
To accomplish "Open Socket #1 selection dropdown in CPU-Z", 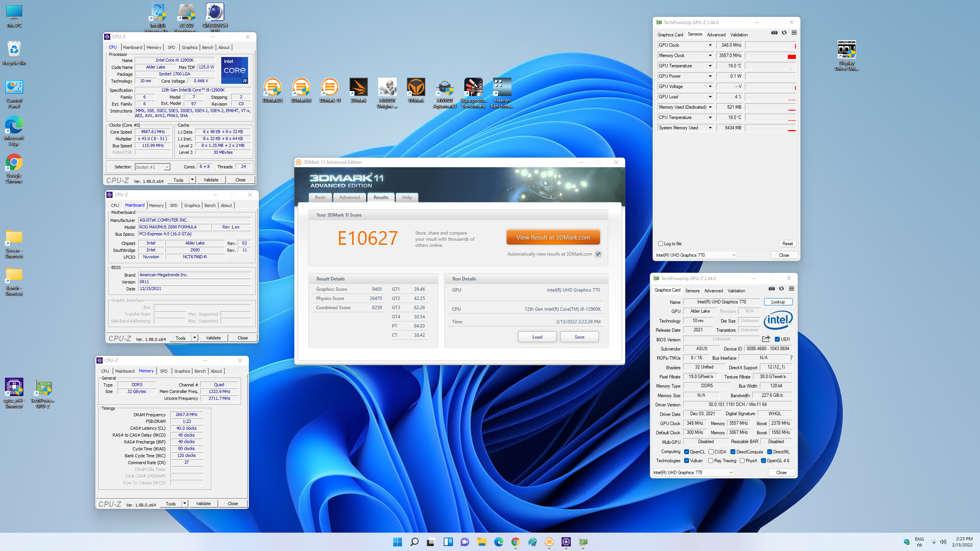I will [x=152, y=167].
